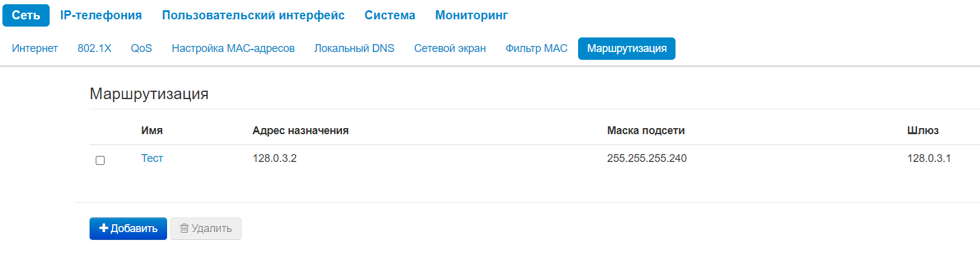Go to the Система tab
980x255 pixels.
[390, 16]
